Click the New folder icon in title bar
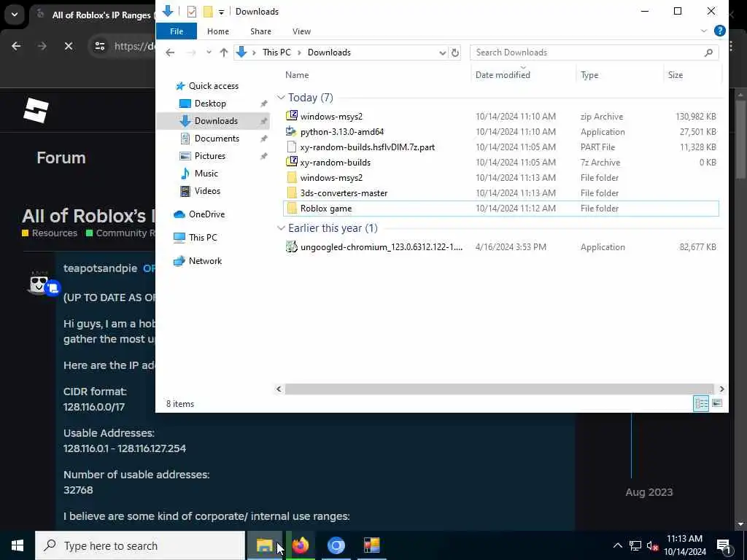The image size is (747, 560). [x=208, y=12]
